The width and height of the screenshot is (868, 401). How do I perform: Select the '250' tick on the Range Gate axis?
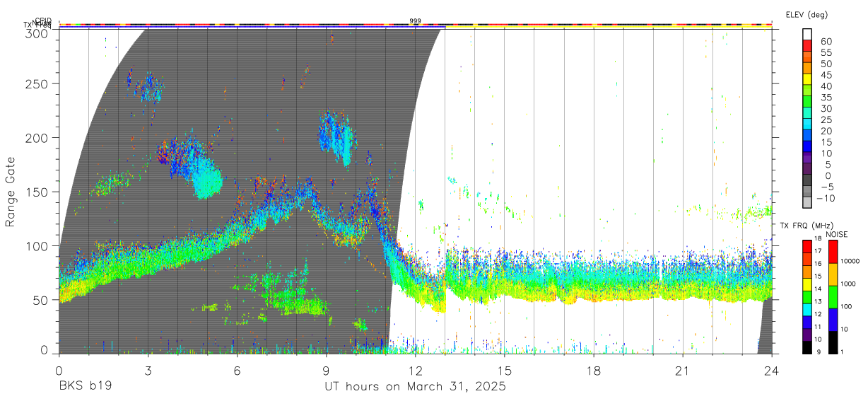37,83
